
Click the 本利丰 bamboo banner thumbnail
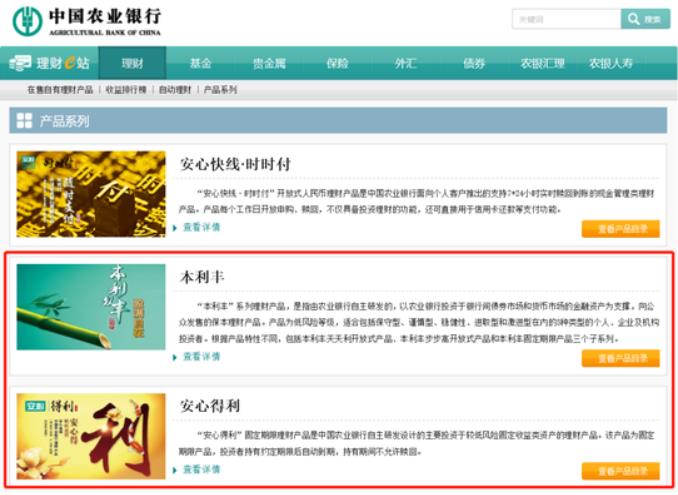(x=91, y=307)
